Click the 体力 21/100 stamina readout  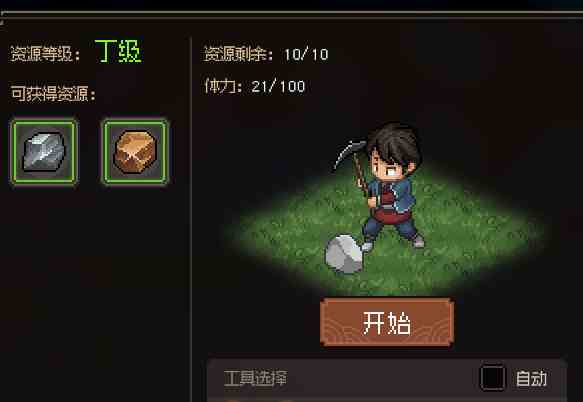(255, 87)
